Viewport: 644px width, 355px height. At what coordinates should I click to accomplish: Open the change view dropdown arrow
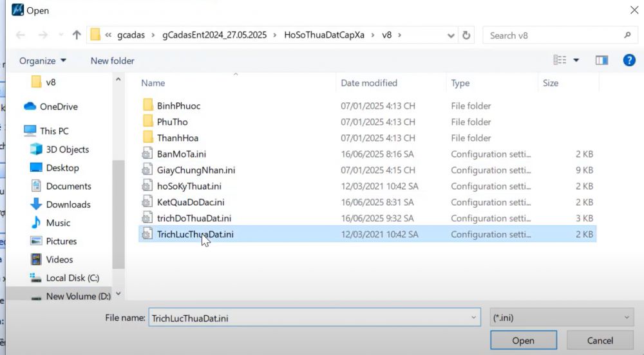[576, 60]
